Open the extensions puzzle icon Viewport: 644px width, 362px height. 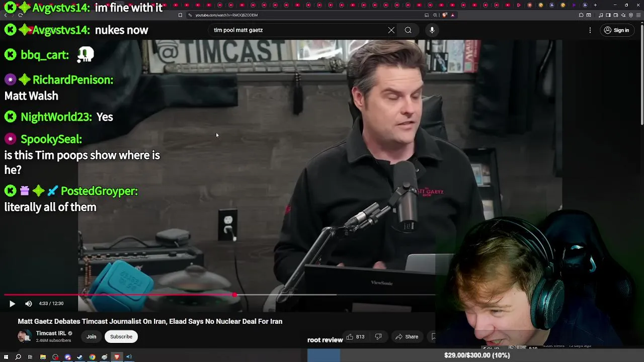pyautogui.click(x=581, y=15)
